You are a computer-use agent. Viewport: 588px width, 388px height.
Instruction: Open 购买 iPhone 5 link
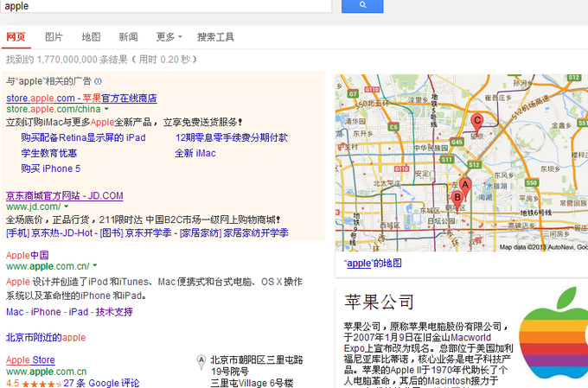pyautogui.click(x=51, y=169)
